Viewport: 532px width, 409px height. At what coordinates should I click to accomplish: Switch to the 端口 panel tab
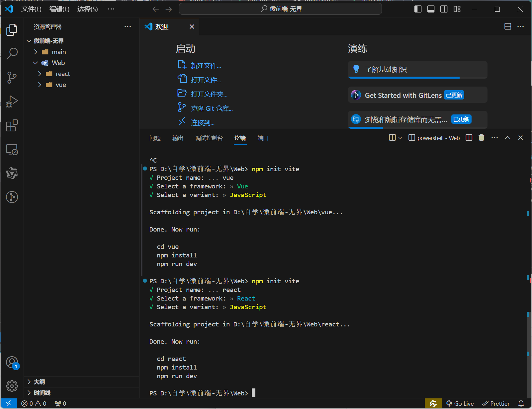(x=263, y=138)
